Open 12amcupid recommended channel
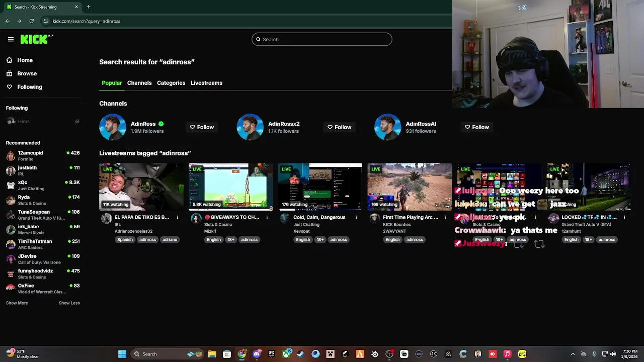Viewport: 644px width, 362px height. tap(43, 156)
